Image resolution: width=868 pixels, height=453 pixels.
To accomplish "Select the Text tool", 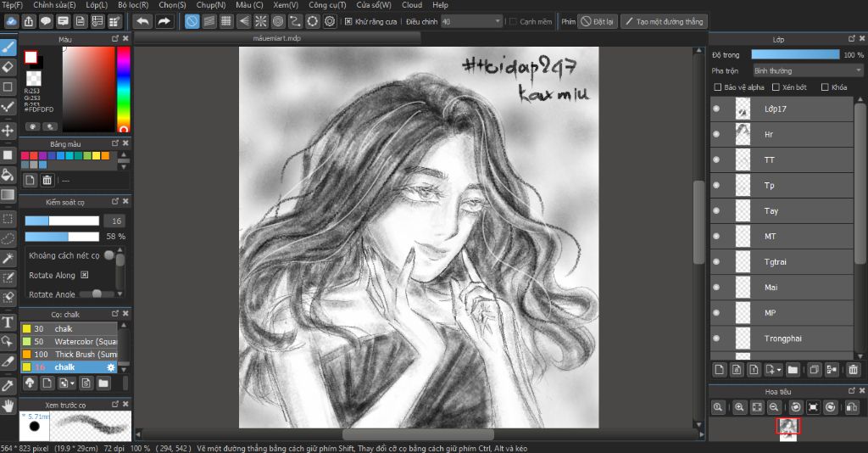I will 8,322.
